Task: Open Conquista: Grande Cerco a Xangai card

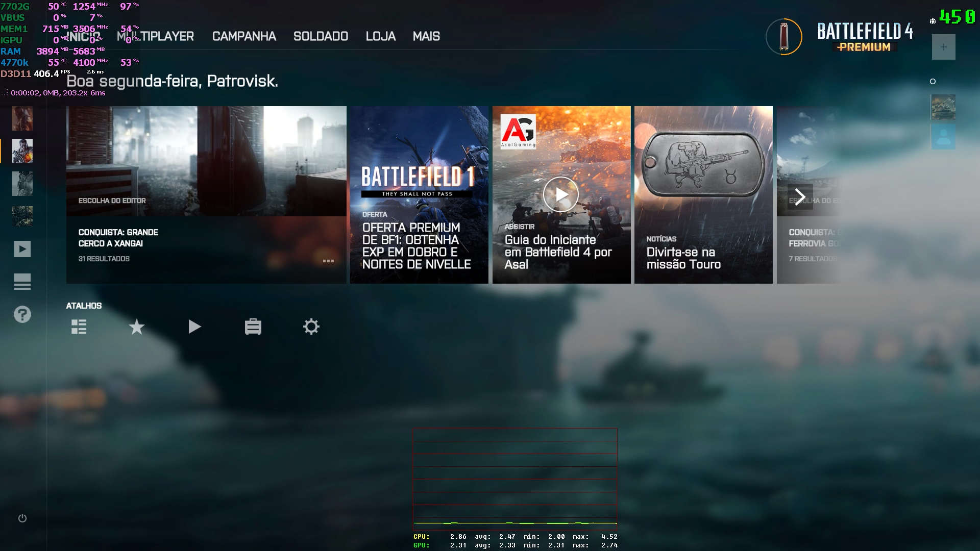Action: pos(206,195)
